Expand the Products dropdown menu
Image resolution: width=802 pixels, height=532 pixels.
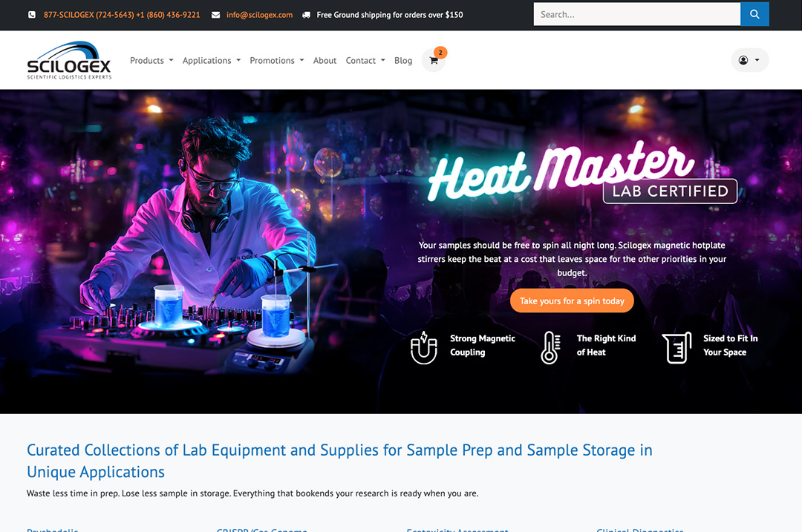[151, 60]
